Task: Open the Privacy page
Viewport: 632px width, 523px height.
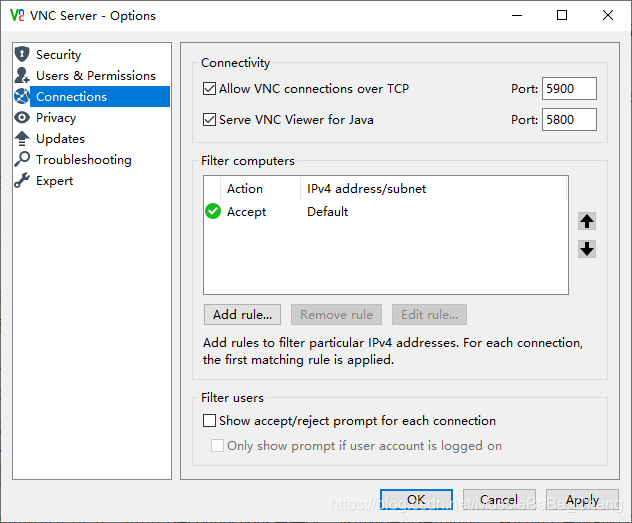Action: 56,118
